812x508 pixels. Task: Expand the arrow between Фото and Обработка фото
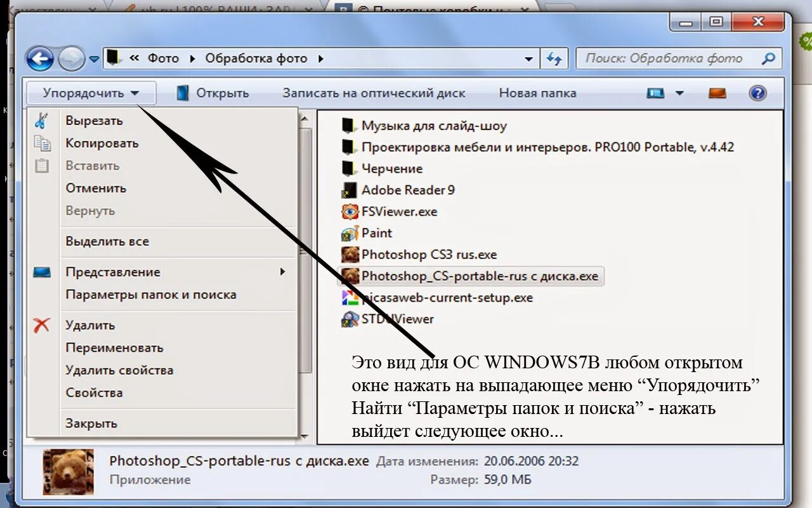(x=193, y=58)
